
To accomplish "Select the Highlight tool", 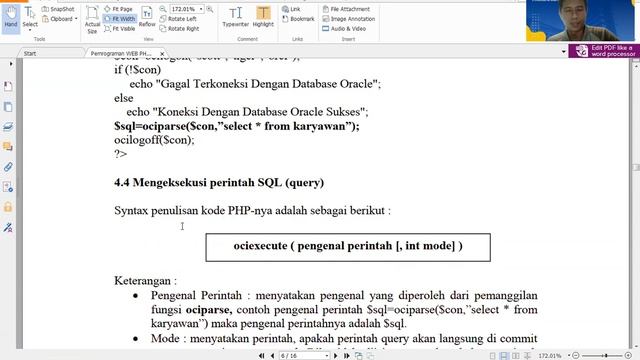I will [263, 17].
